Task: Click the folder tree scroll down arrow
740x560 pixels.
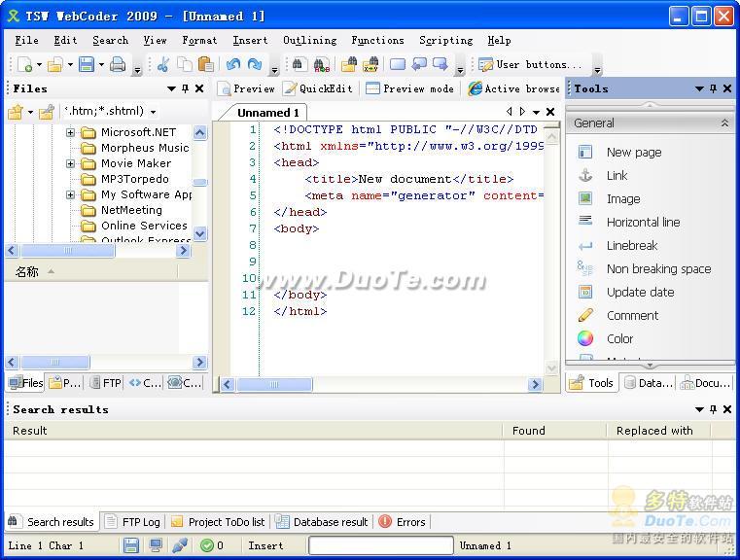Action: (x=200, y=233)
